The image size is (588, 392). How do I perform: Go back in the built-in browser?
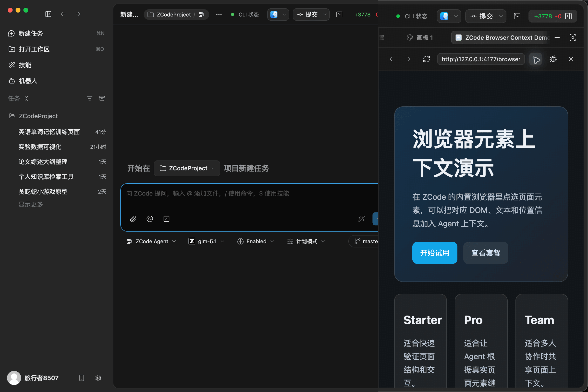pos(391,59)
